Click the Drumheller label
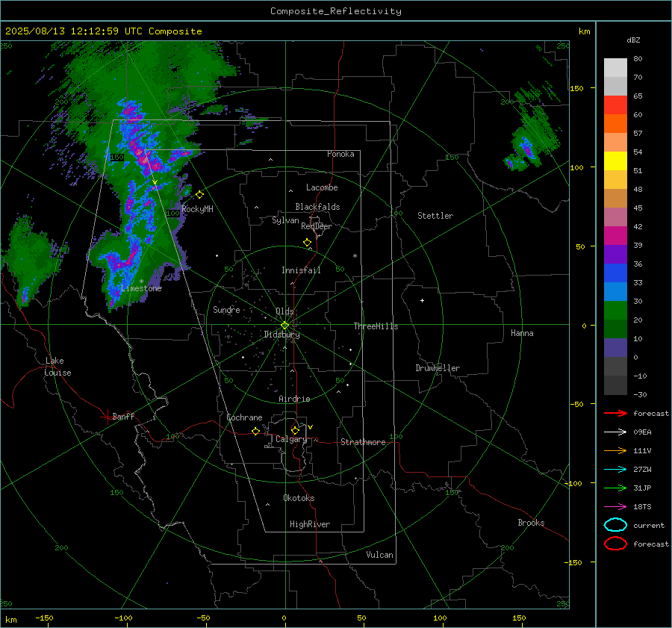672x628 pixels. (x=437, y=368)
